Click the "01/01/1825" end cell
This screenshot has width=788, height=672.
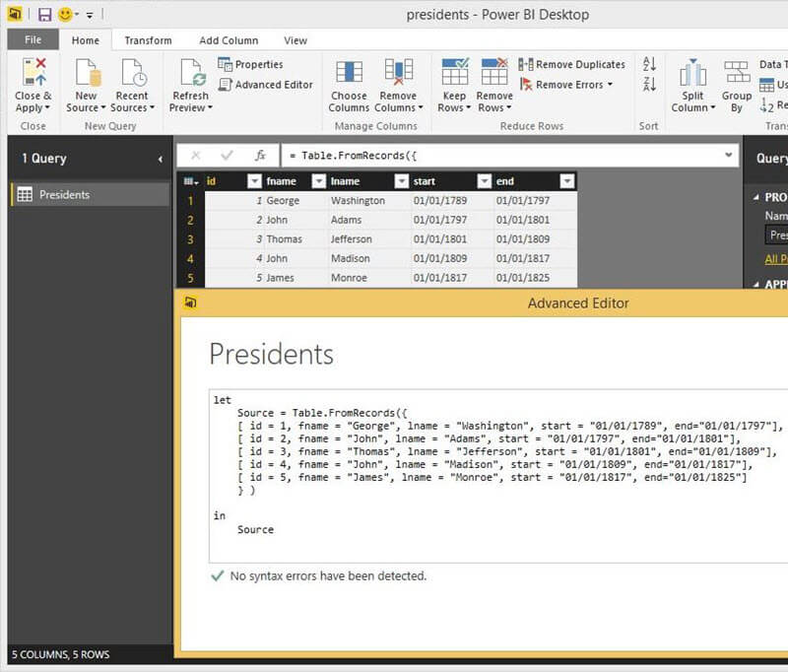(535, 278)
